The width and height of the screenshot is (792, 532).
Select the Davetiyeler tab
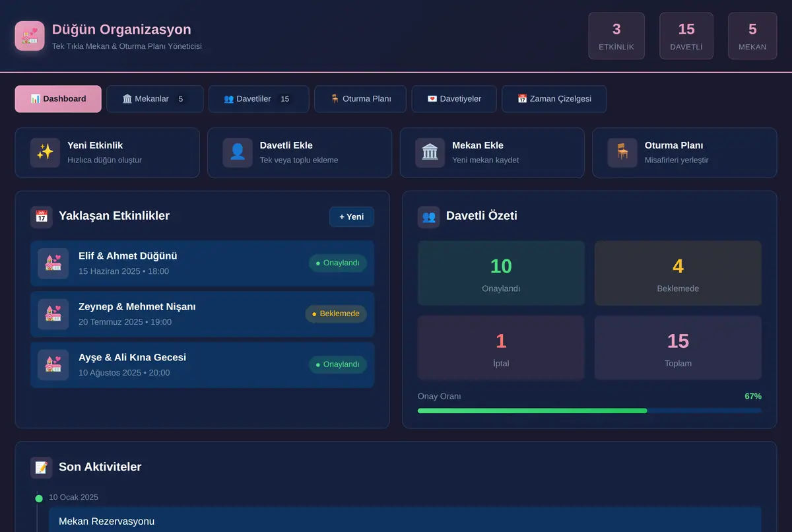coord(454,99)
